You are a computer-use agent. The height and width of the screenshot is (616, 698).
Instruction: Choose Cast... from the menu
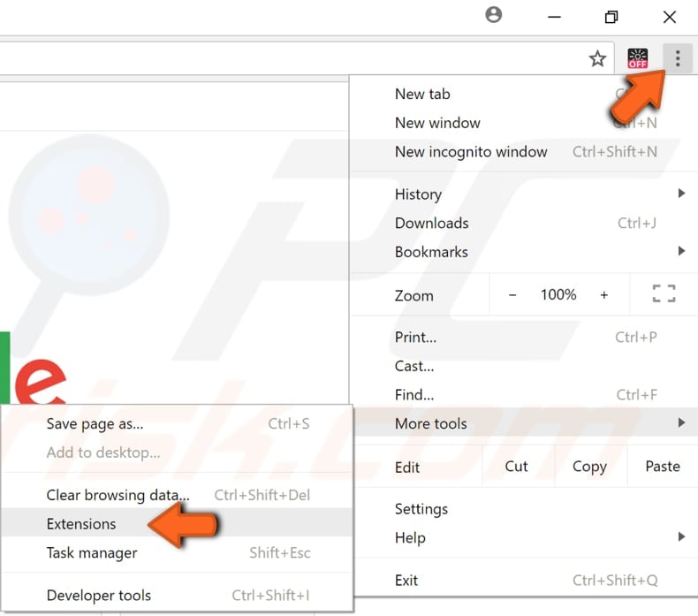(x=523, y=366)
